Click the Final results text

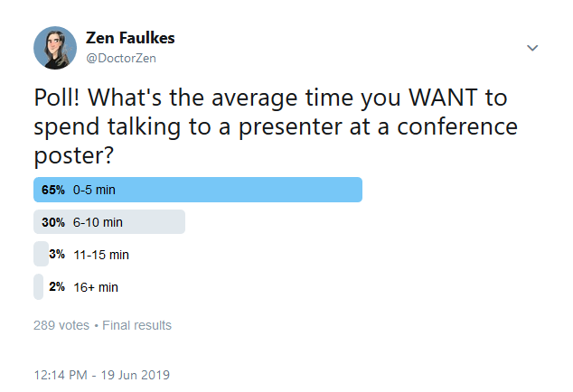click(136, 325)
